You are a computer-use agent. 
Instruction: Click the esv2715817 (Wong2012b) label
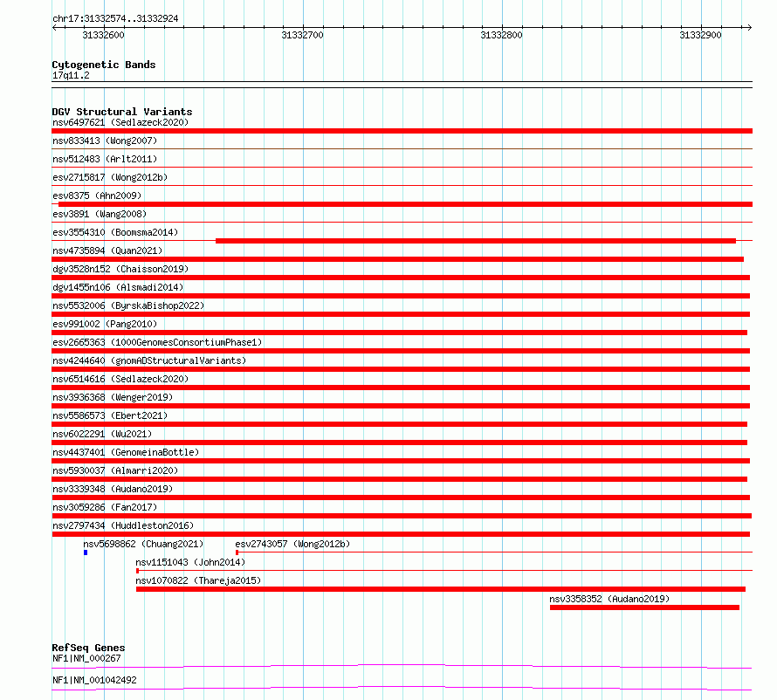(110, 177)
